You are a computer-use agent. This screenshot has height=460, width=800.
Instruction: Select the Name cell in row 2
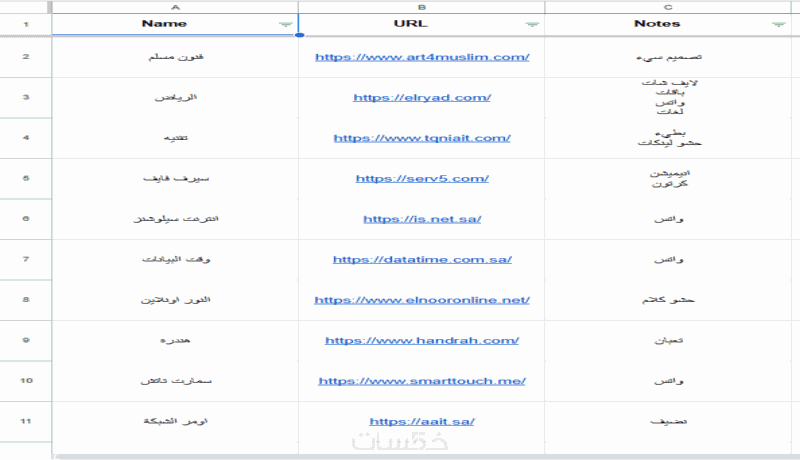point(175,57)
